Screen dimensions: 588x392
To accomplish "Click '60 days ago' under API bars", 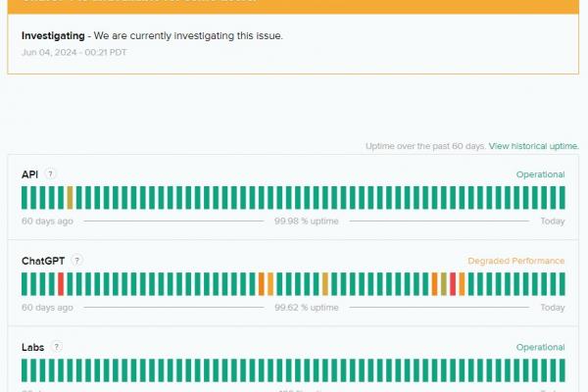I will click(x=47, y=220).
